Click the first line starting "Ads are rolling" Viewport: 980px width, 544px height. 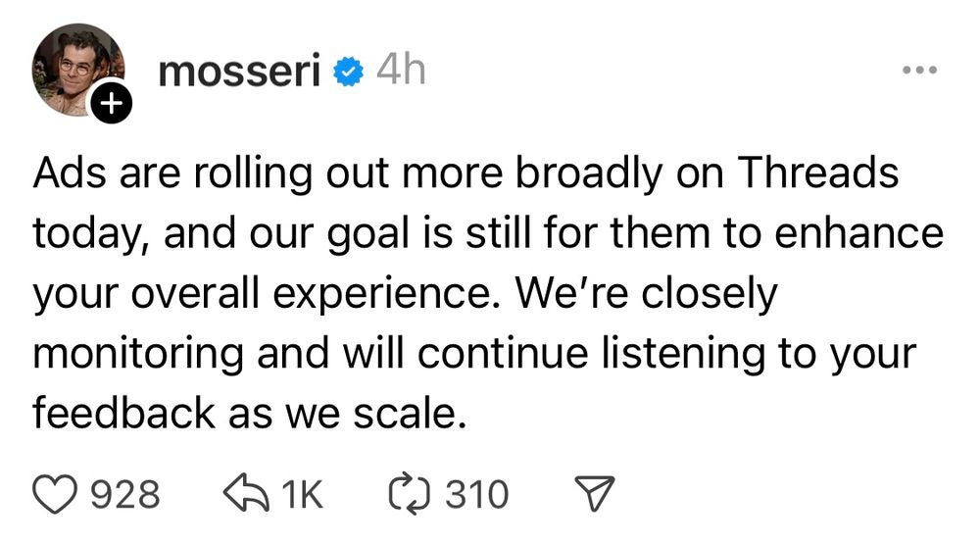tap(465, 174)
